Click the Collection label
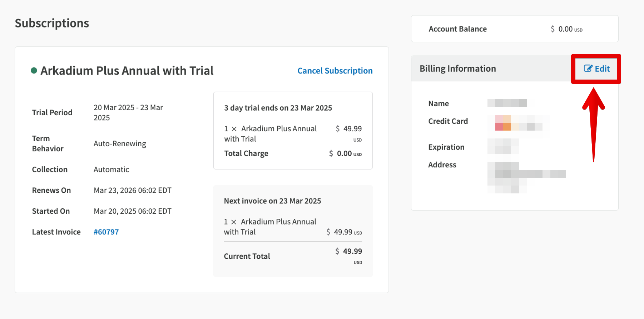The width and height of the screenshot is (644, 319). pyautogui.click(x=50, y=169)
